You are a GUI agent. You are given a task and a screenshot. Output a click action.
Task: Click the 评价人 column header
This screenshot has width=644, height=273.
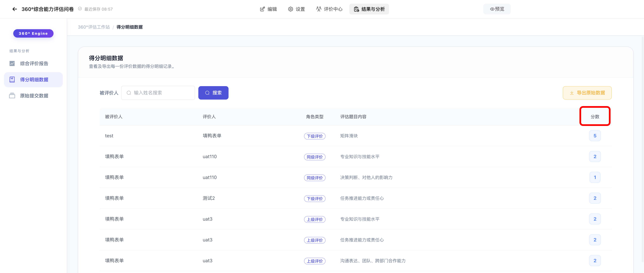[209, 117]
